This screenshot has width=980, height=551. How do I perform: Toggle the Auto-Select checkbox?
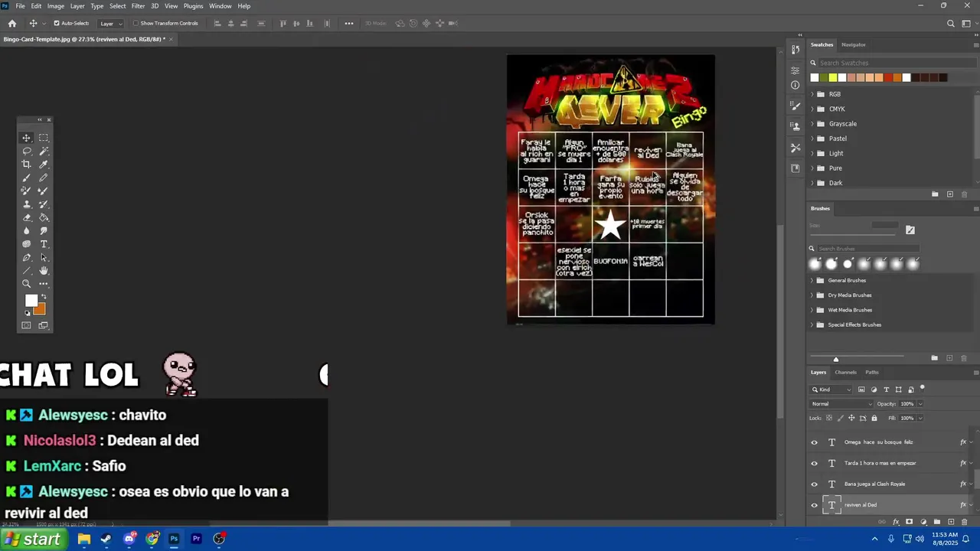tap(57, 24)
